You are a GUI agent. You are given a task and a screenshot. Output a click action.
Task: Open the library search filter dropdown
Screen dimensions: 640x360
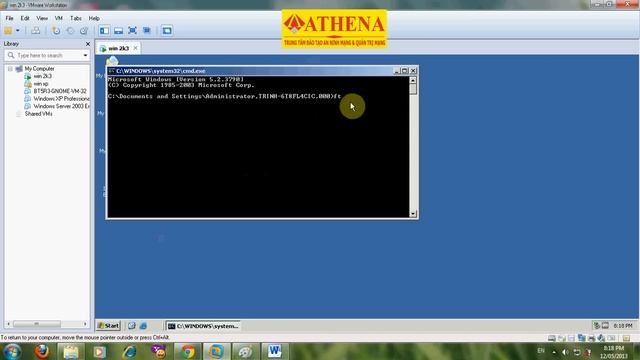click(x=85, y=55)
